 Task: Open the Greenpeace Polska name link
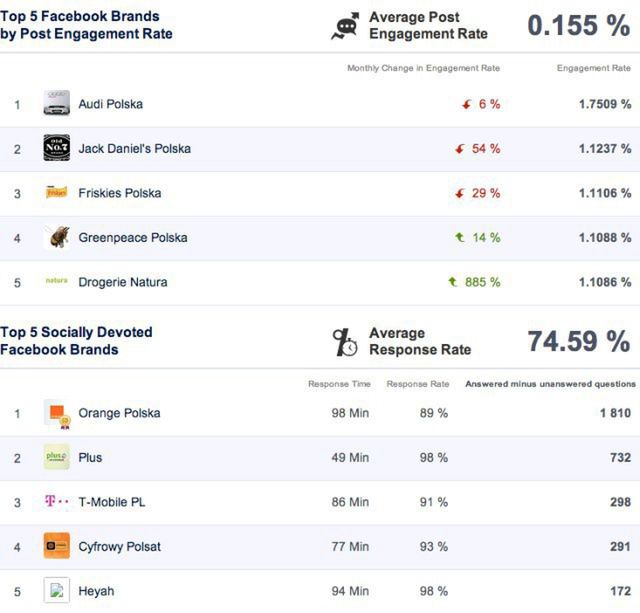pyautogui.click(x=132, y=237)
